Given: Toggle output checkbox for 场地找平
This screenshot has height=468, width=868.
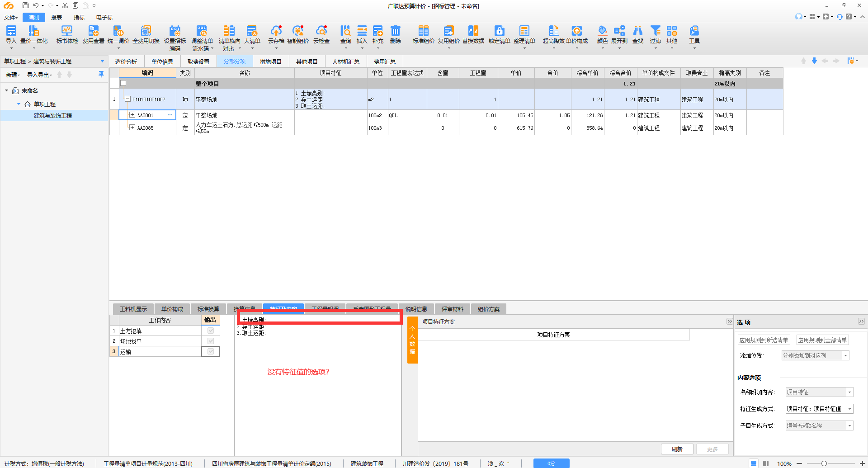Looking at the screenshot, I should [x=211, y=341].
